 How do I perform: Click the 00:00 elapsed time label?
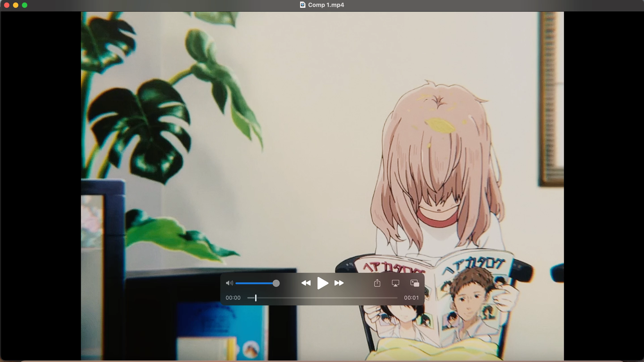pos(233,298)
